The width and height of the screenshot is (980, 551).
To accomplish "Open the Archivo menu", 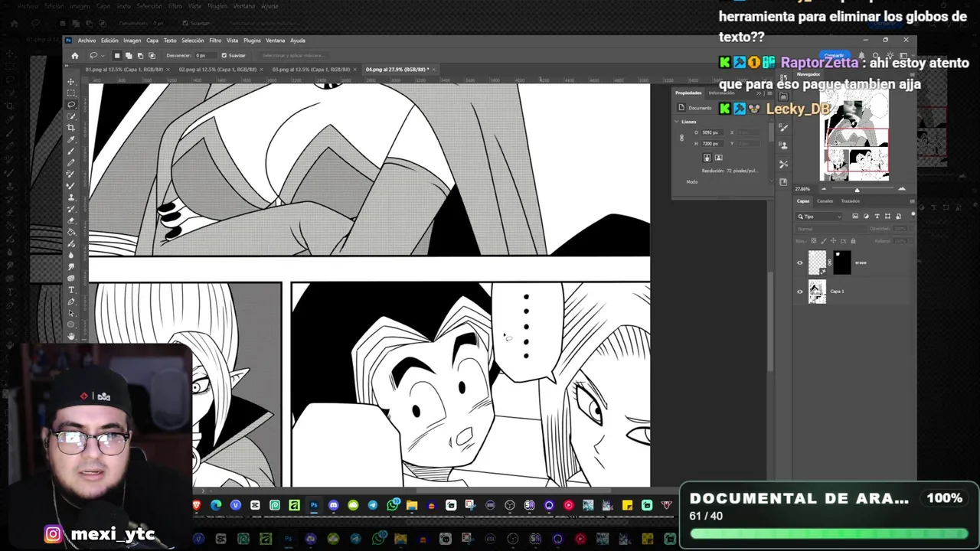I will pos(87,41).
